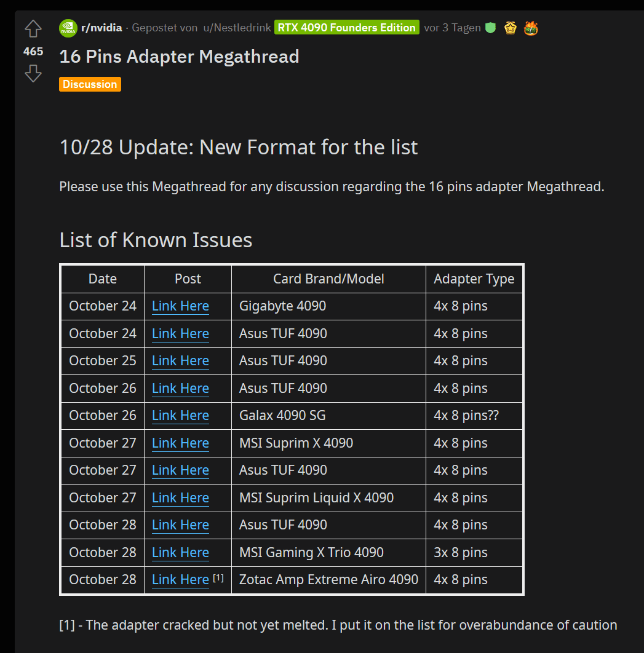The width and height of the screenshot is (644, 653).
Task: Open Link Here for October 25 Asus TUF
Action: 180,361
